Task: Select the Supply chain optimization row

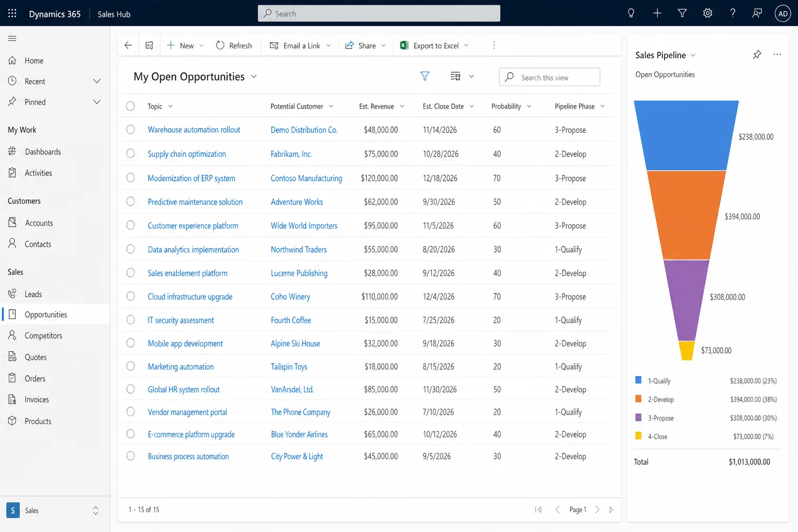Action: (130, 153)
